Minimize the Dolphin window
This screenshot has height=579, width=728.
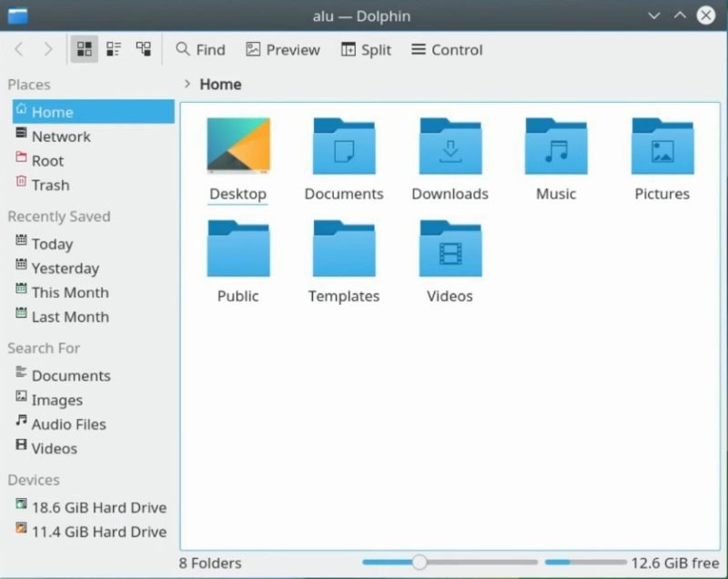tap(653, 15)
